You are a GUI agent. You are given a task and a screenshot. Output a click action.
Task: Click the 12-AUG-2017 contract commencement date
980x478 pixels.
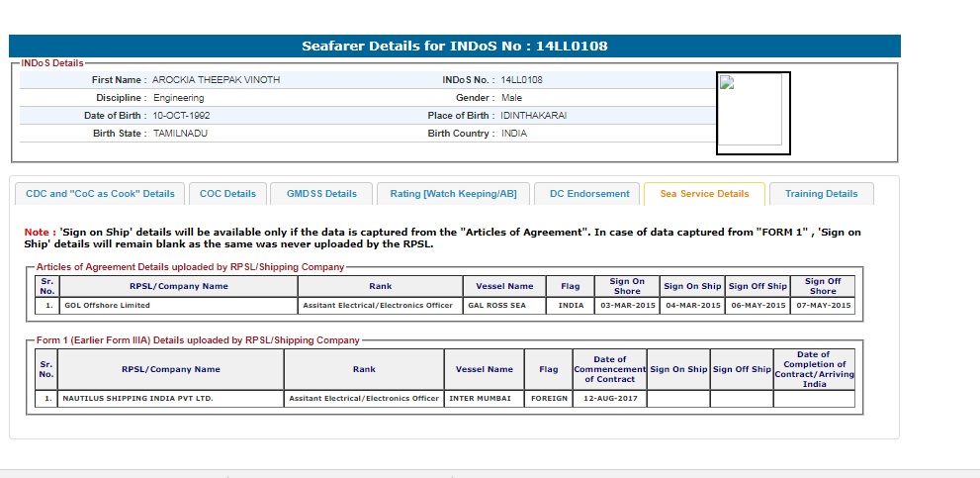point(609,399)
